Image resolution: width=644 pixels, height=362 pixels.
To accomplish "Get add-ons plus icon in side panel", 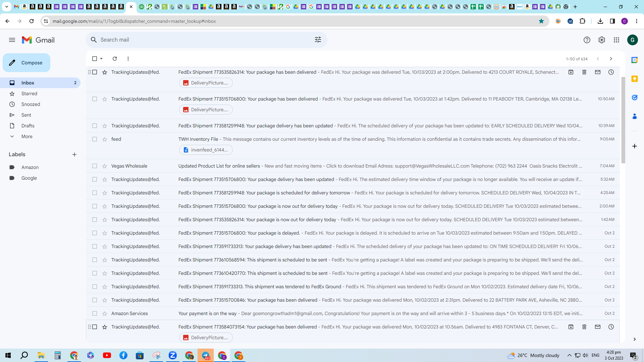I will point(634,146).
